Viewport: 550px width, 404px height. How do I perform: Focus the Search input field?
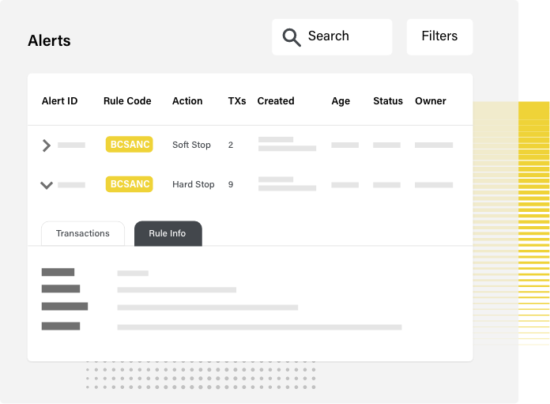point(332,37)
